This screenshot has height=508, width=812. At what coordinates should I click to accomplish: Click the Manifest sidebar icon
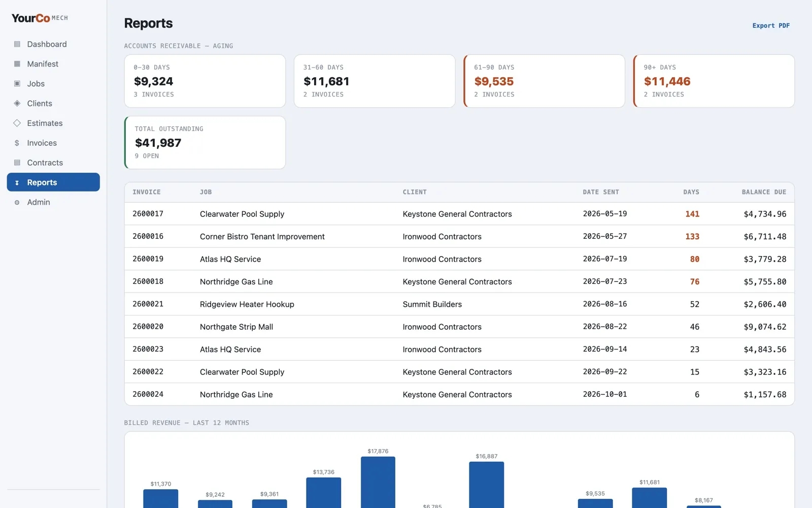17,64
